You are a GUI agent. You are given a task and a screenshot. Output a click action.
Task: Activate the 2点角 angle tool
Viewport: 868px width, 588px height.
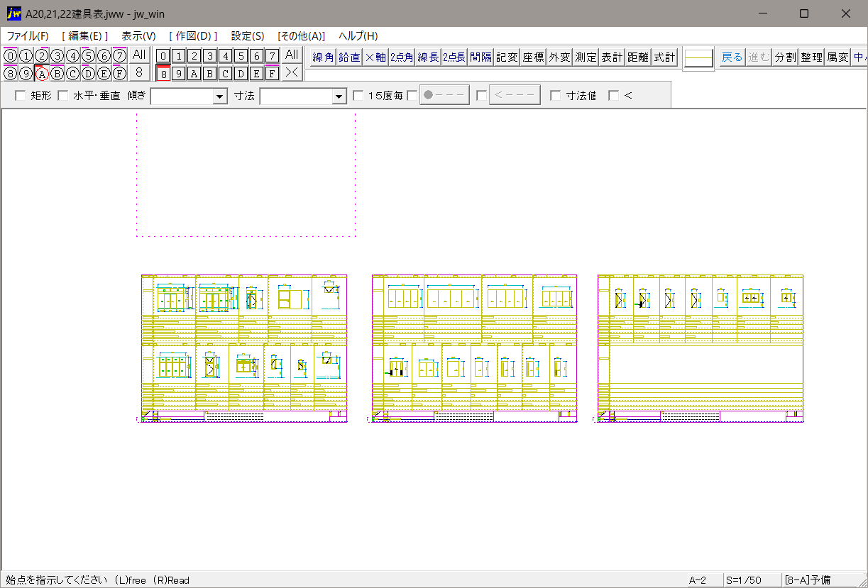pos(401,57)
